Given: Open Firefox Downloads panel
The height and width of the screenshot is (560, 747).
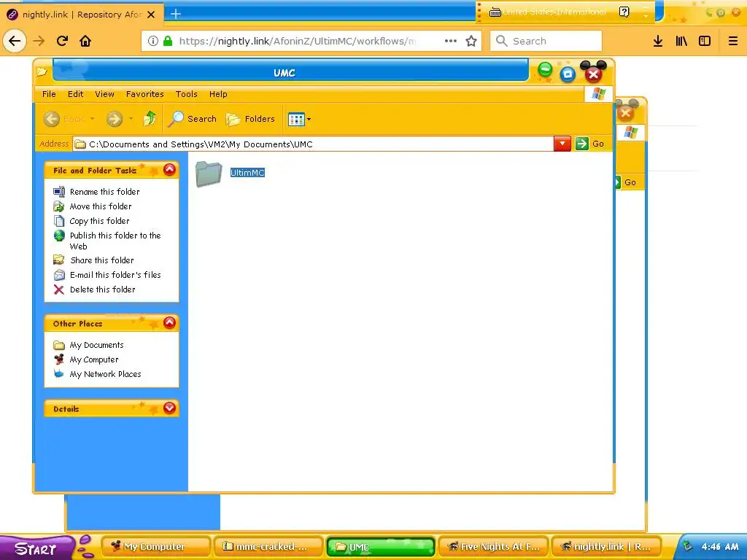Looking at the screenshot, I should coord(658,41).
